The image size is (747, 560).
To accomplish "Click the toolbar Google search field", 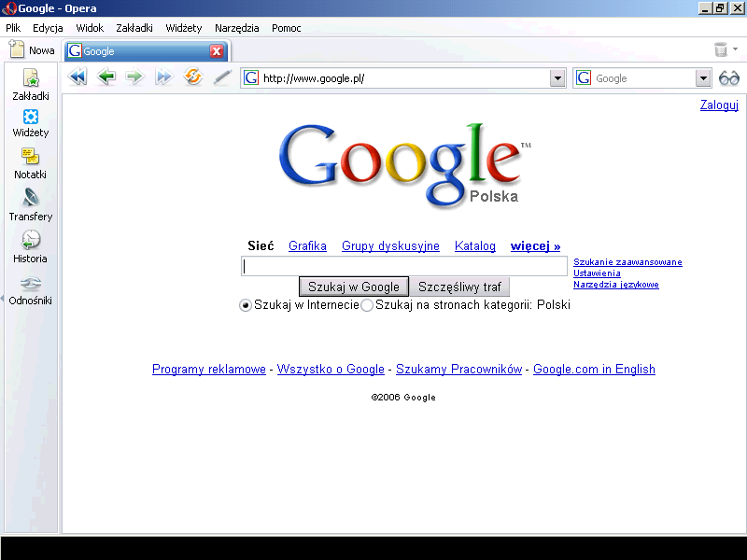I will [x=643, y=78].
